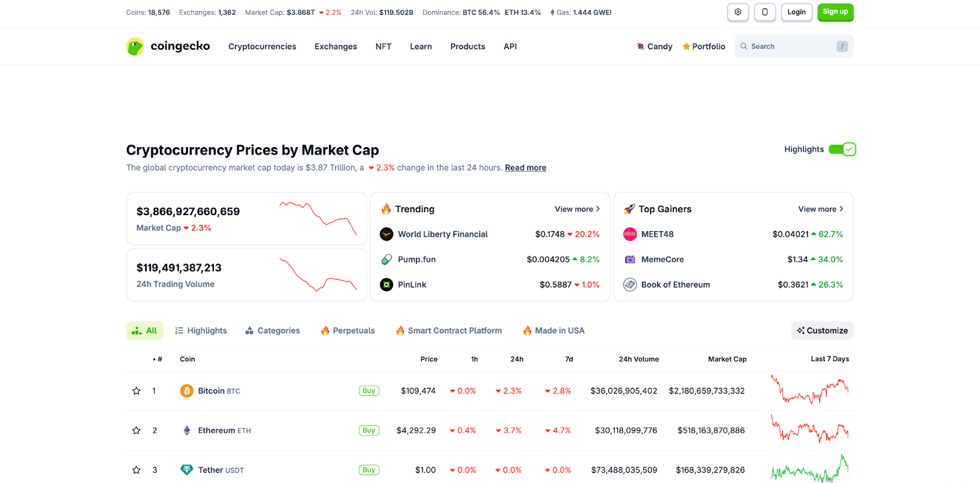Open settings gear icon in top bar

737,12
